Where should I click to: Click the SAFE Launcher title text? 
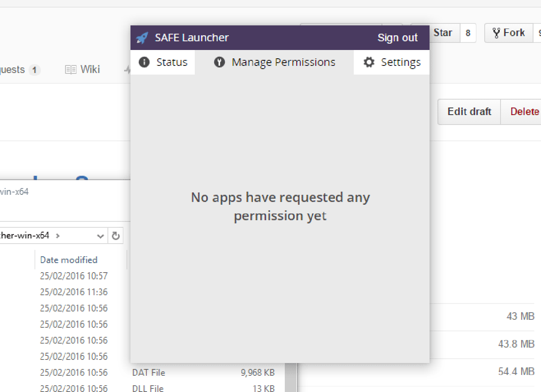[192, 38]
